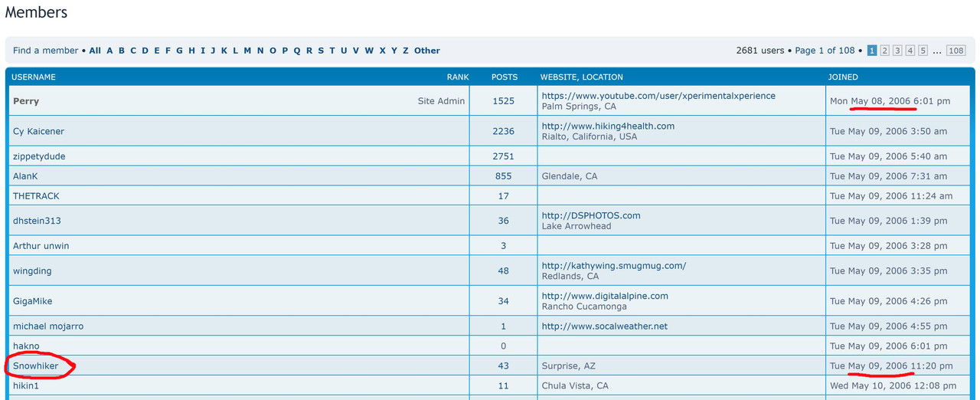Screen dimensions: 980x400
Task: Open Cy Kaicener's profile
Action: coord(38,131)
